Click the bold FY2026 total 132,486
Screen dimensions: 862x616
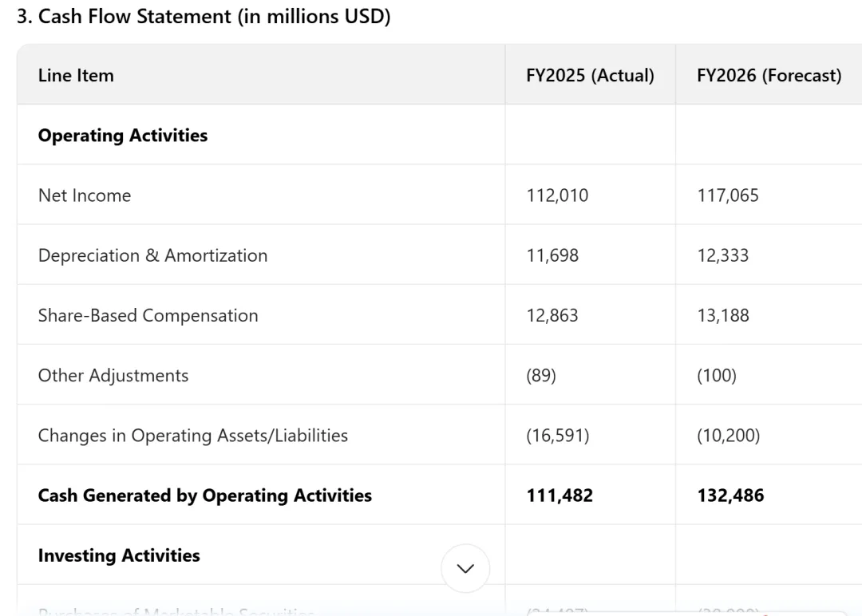pos(730,496)
